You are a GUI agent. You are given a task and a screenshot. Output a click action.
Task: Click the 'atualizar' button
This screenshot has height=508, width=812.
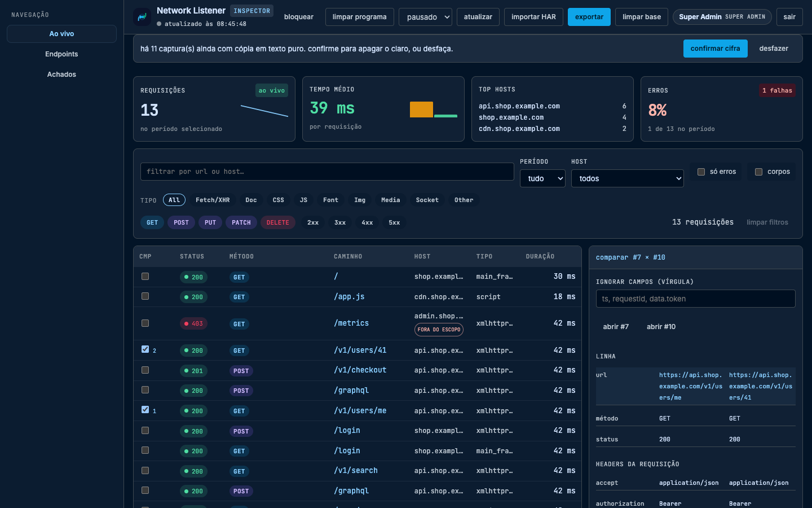tap(478, 17)
